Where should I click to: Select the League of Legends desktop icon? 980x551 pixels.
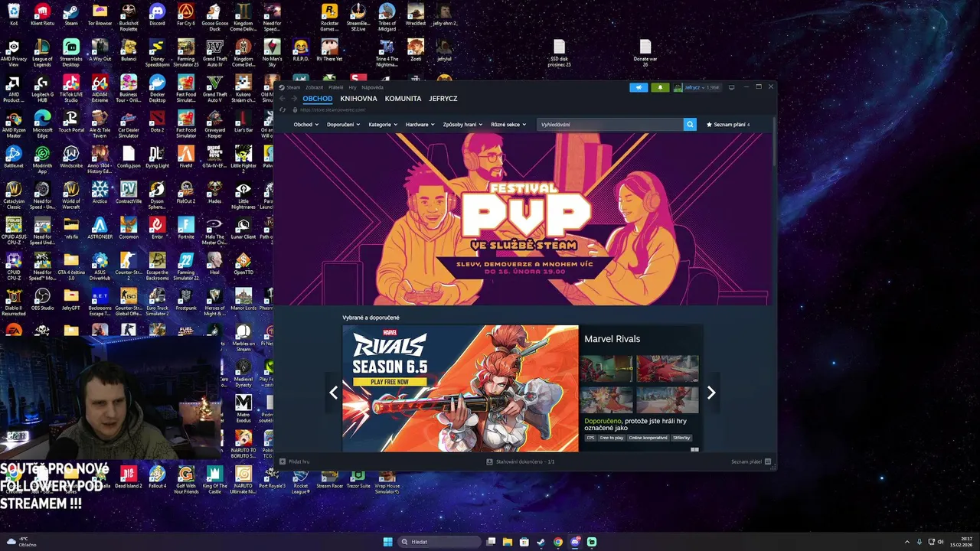click(42, 53)
